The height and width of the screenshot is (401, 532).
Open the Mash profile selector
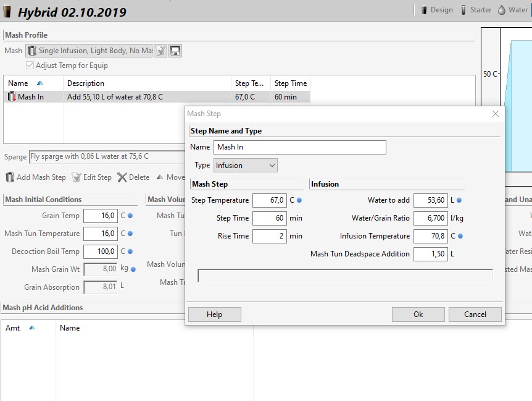point(89,51)
